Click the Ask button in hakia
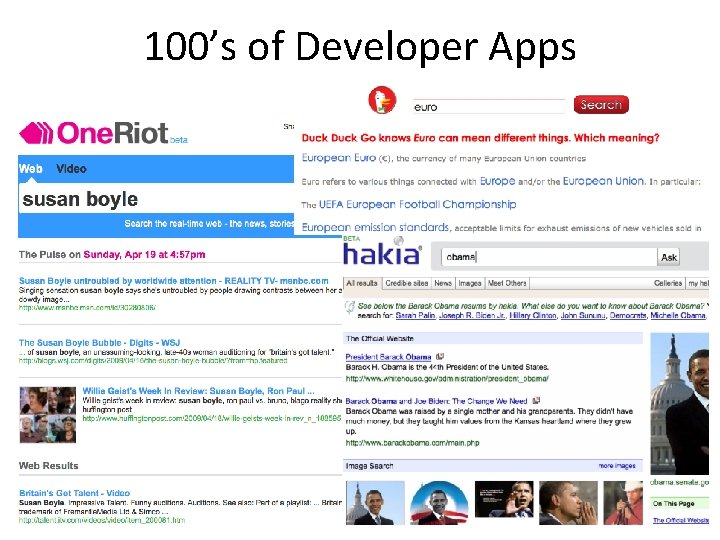Image resolution: width=720 pixels, height=540 pixels. click(669, 257)
